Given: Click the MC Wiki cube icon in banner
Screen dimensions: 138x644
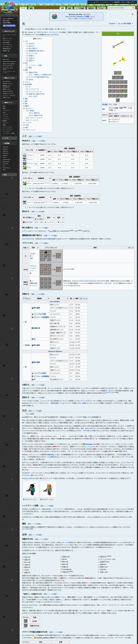Looking at the screenshot, I should coord(54,17).
